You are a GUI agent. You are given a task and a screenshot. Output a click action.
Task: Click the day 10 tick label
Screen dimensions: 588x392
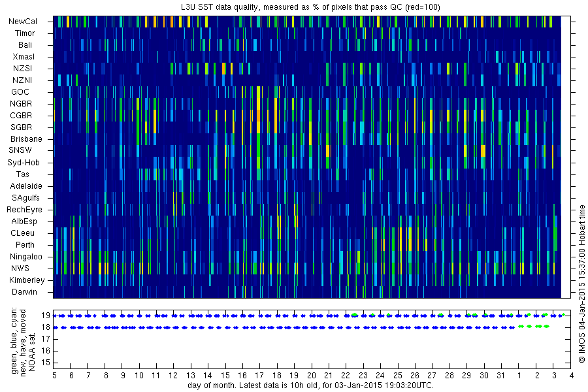(x=139, y=376)
